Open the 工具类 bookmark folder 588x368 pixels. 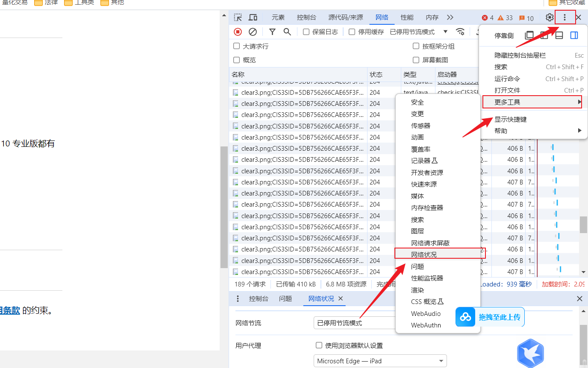click(x=79, y=3)
